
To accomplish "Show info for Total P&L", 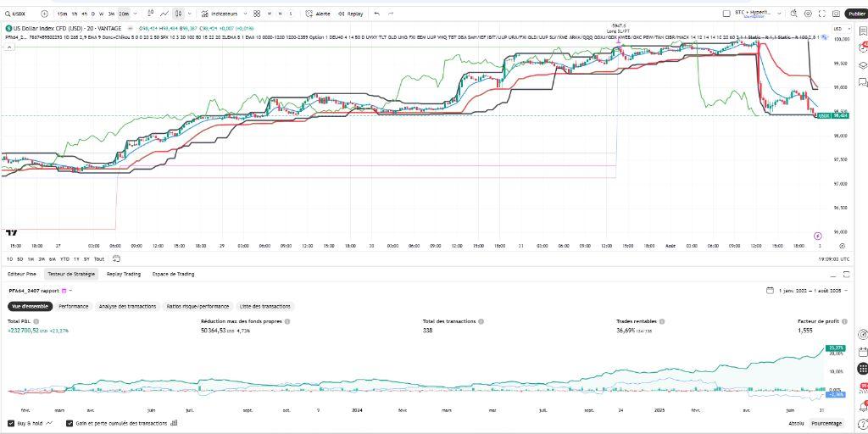I will point(36,321).
